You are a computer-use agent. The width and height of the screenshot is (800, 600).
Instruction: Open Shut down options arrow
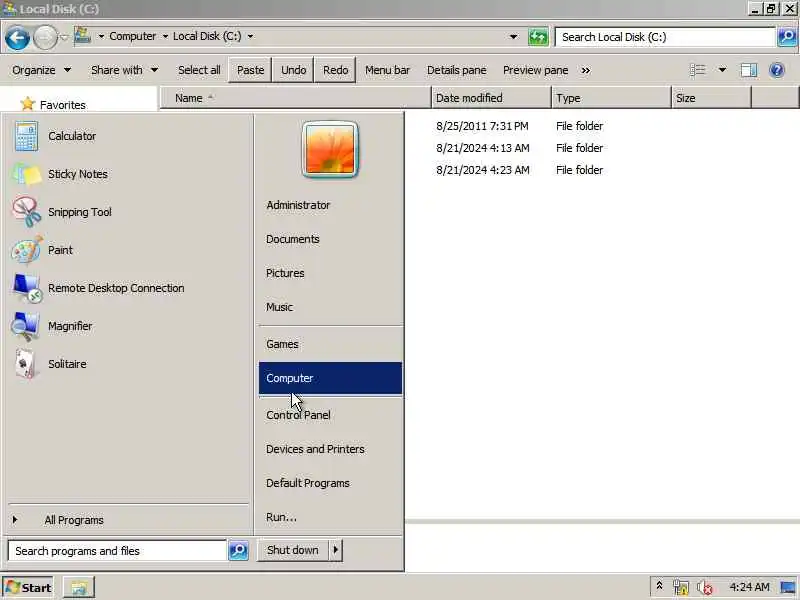pyautogui.click(x=335, y=550)
